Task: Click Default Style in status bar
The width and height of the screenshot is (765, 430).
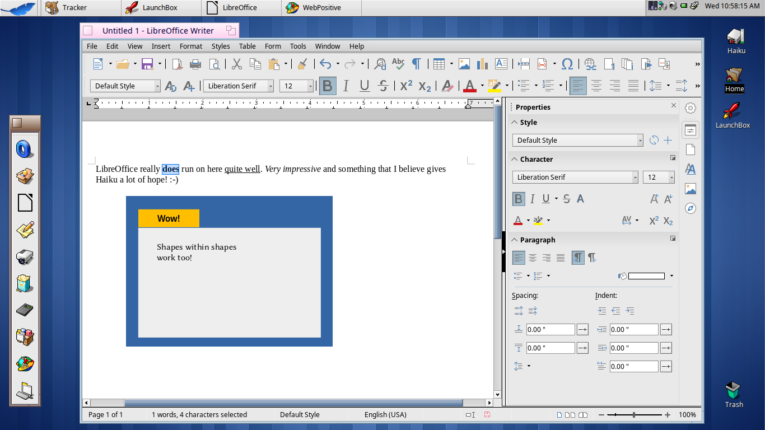Action: tap(299, 414)
